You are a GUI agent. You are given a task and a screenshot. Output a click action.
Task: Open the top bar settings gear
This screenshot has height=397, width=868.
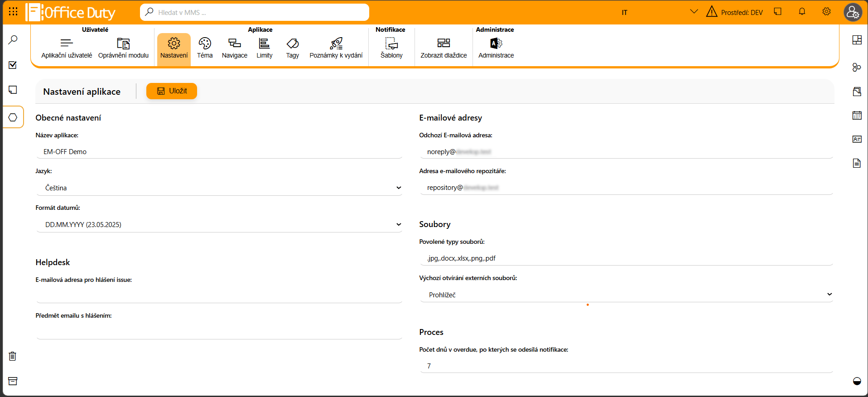[826, 12]
